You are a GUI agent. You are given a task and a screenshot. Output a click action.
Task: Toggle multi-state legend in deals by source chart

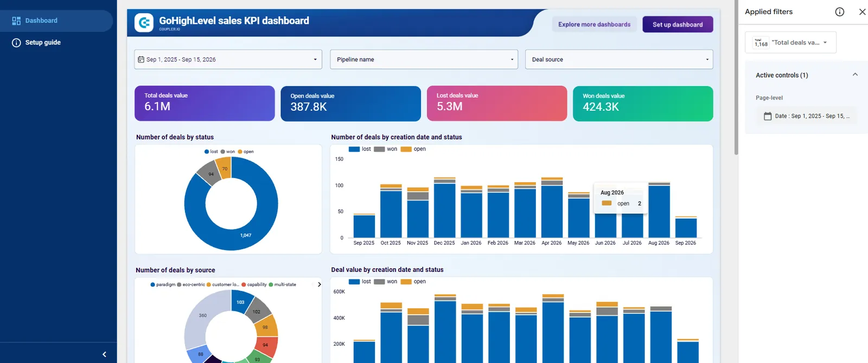(x=282, y=284)
